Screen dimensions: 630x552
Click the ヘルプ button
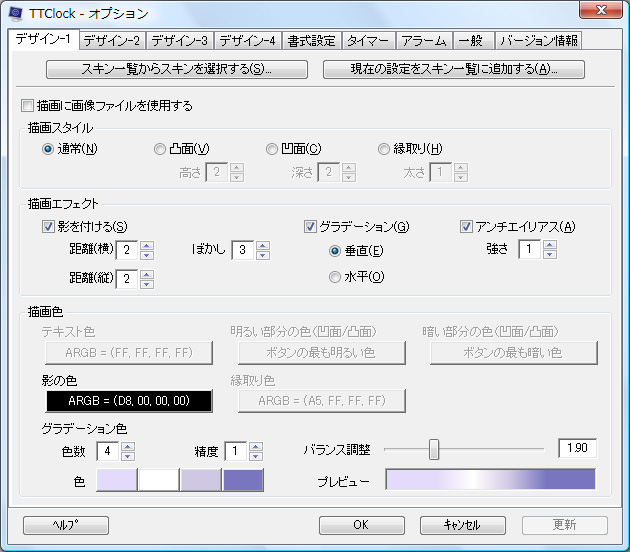(66, 525)
